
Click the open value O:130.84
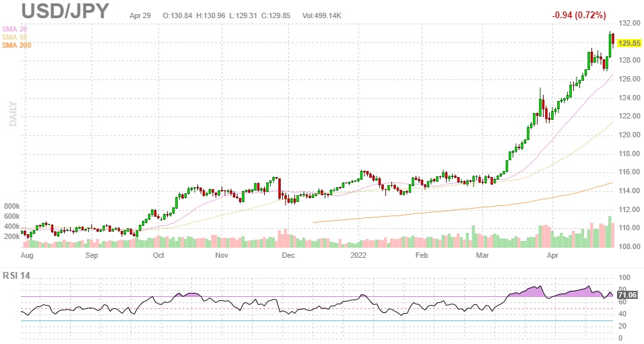coord(177,15)
